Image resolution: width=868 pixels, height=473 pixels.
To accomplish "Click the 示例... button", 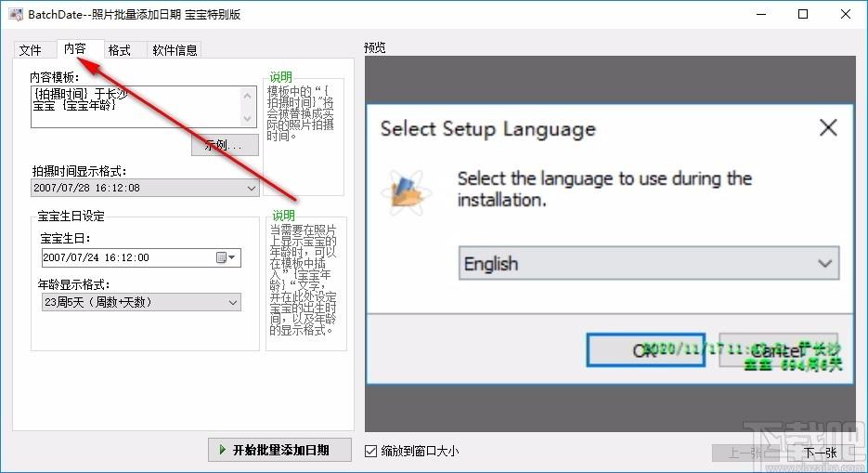I will point(224,144).
